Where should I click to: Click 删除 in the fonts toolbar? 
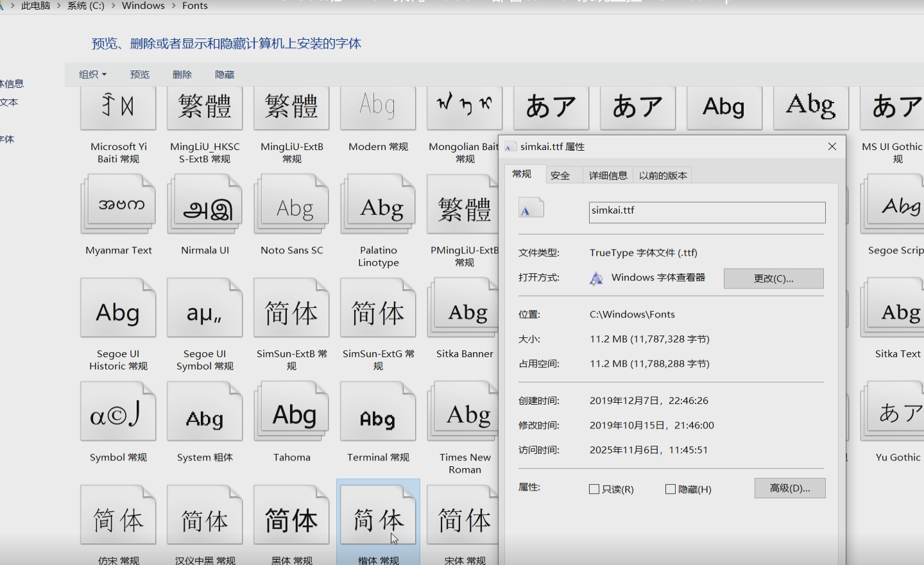(x=182, y=74)
